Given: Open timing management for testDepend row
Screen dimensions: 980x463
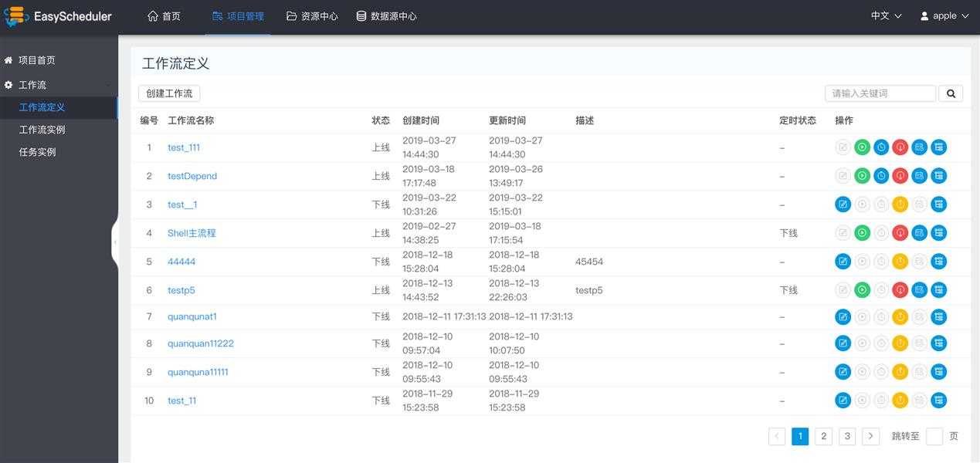Looking at the screenshot, I should [919, 176].
